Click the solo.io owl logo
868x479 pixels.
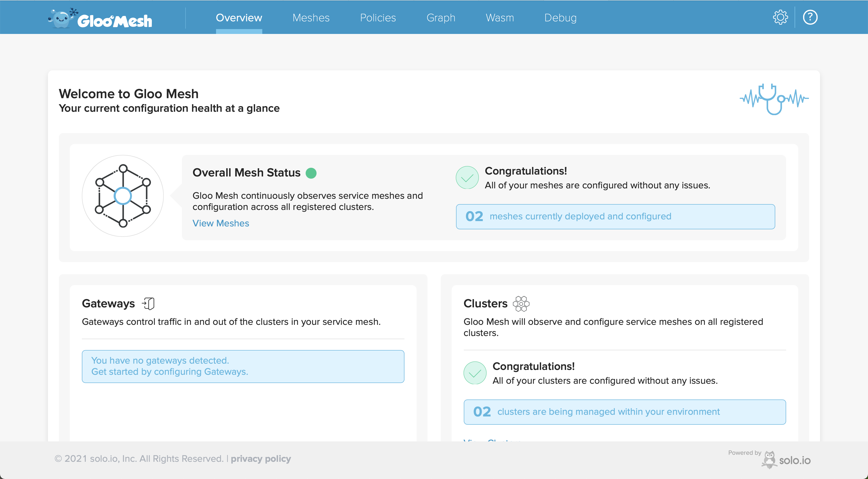pos(786,460)
